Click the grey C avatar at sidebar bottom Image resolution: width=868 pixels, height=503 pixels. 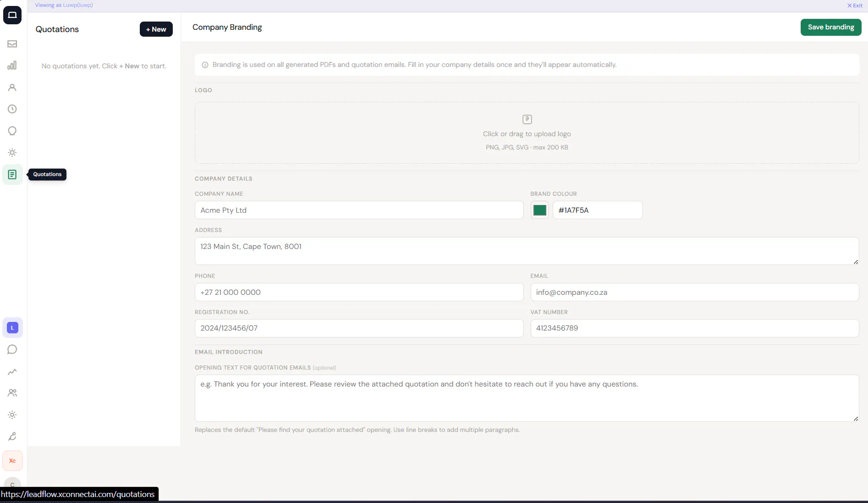(x=12, y=484)
